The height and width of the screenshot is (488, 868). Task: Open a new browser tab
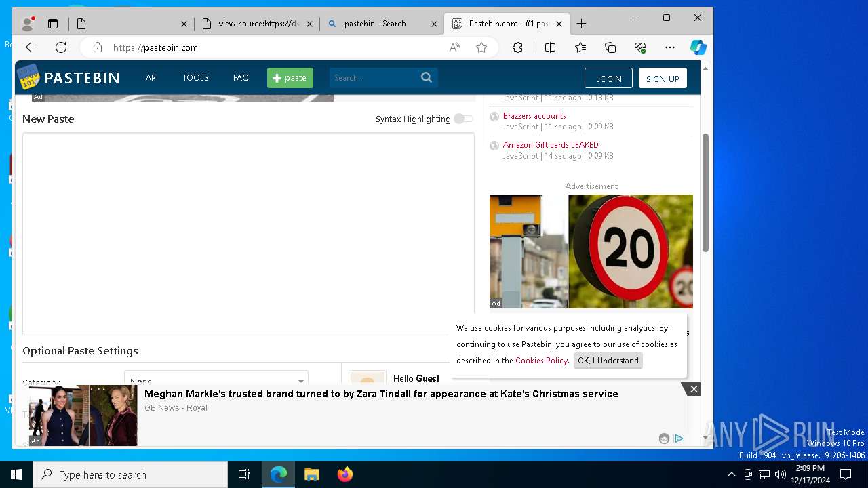coord(581,24)
